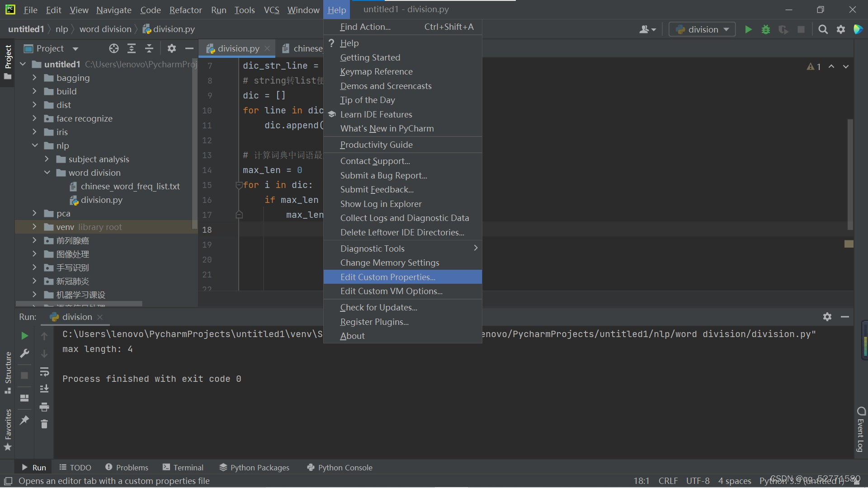Click the trash icon in the Run panel
Image resolution: width=868 pixels, height=488 pixels.
(x=44, y=424)
